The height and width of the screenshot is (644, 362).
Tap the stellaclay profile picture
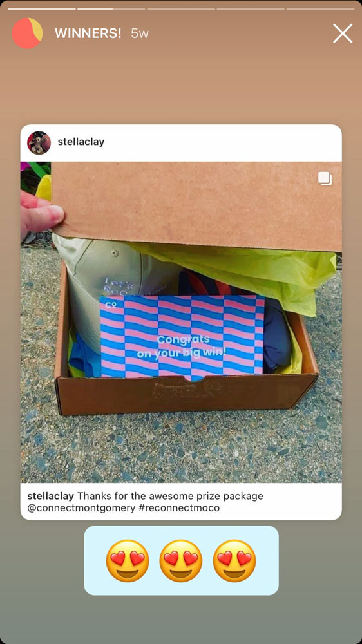point(39,142)
